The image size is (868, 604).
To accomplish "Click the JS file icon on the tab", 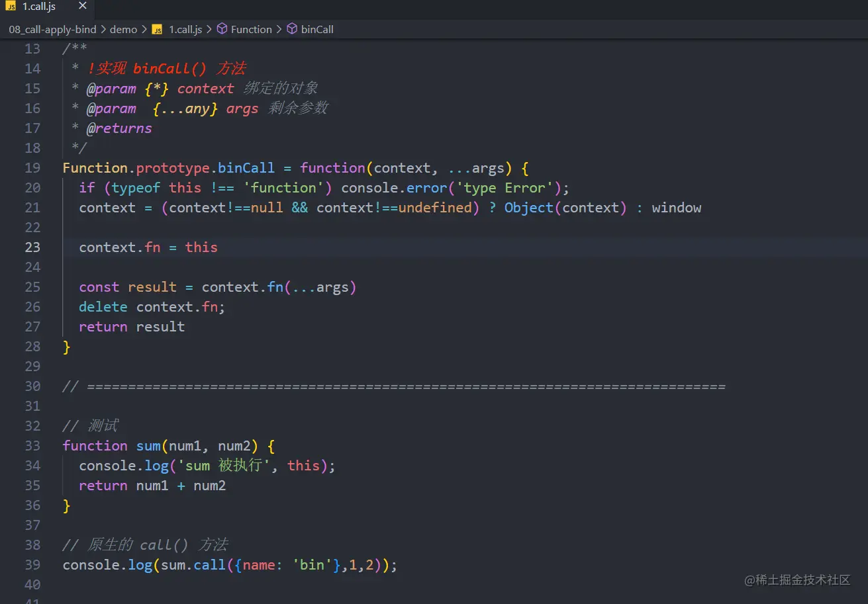I will click(x=11, y=7).
